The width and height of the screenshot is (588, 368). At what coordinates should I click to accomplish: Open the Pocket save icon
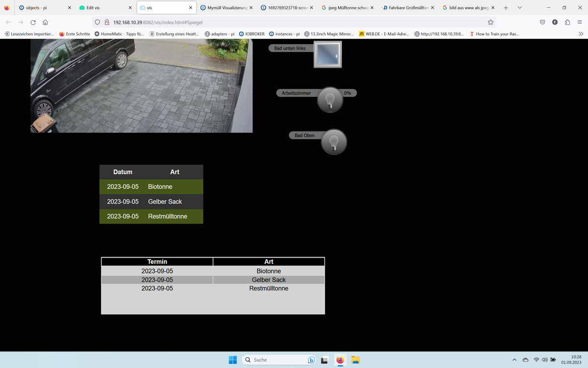[542, 22]
